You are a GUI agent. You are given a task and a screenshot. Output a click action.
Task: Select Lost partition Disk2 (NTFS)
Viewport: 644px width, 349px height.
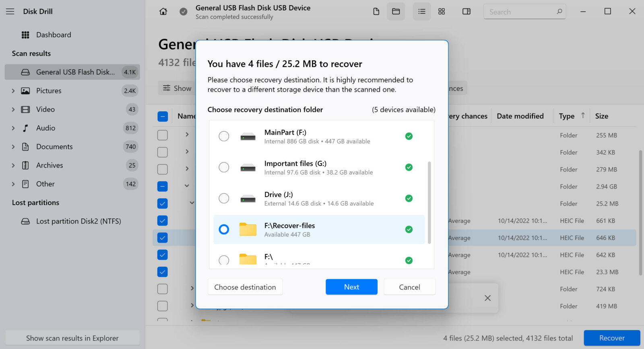pyautogui.click(x=78, y=221)
